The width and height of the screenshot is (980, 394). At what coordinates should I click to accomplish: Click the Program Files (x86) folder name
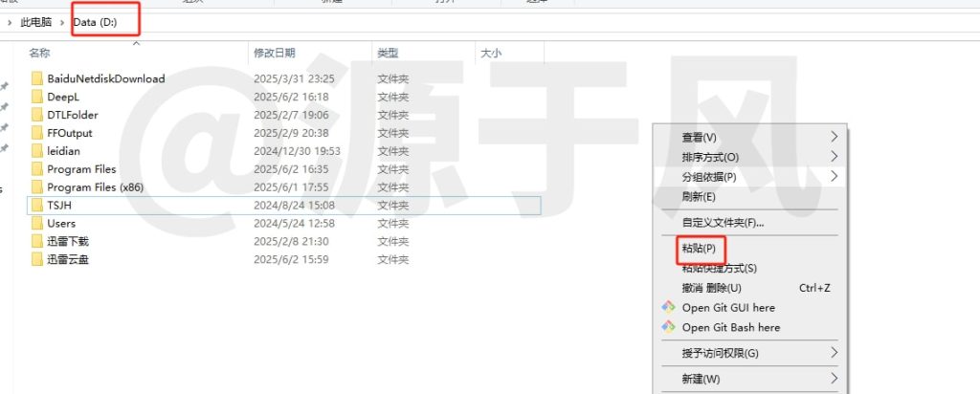point(96,187)
